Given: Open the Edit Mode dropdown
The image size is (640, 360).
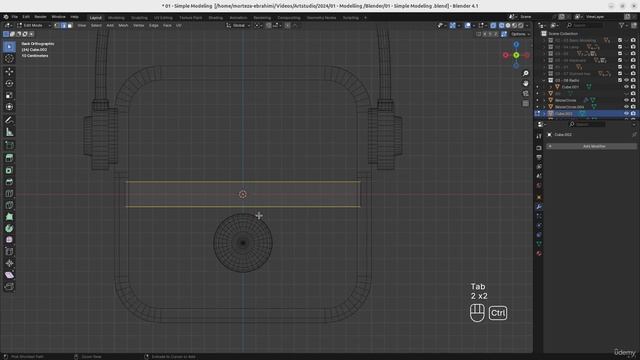Looking at the screenshot, I should point(34,25).
